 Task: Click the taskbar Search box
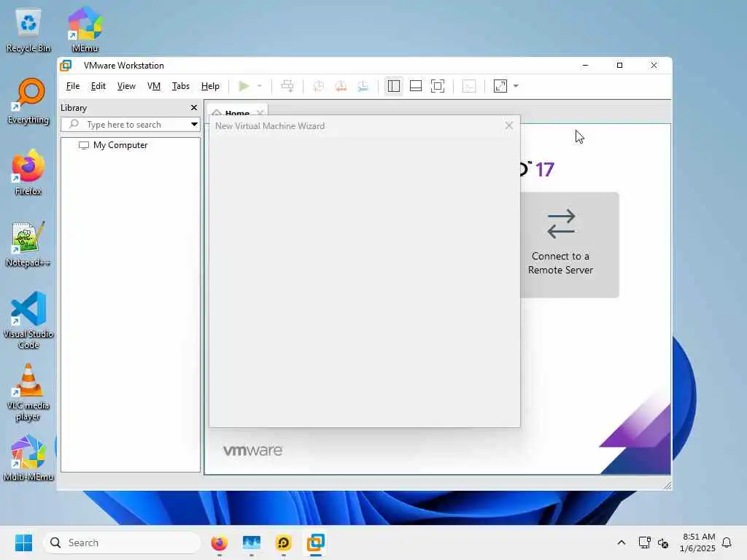coord(122,542)
